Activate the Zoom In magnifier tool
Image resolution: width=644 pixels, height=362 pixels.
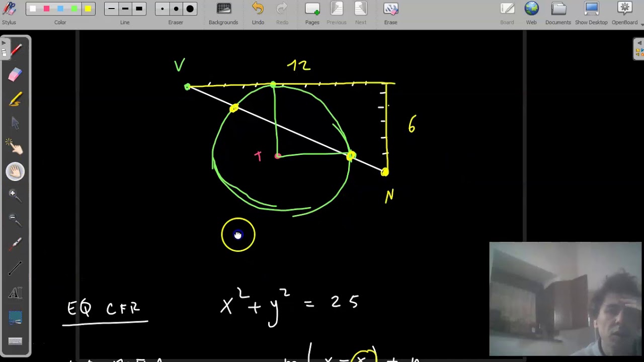[x=15, y=196]
